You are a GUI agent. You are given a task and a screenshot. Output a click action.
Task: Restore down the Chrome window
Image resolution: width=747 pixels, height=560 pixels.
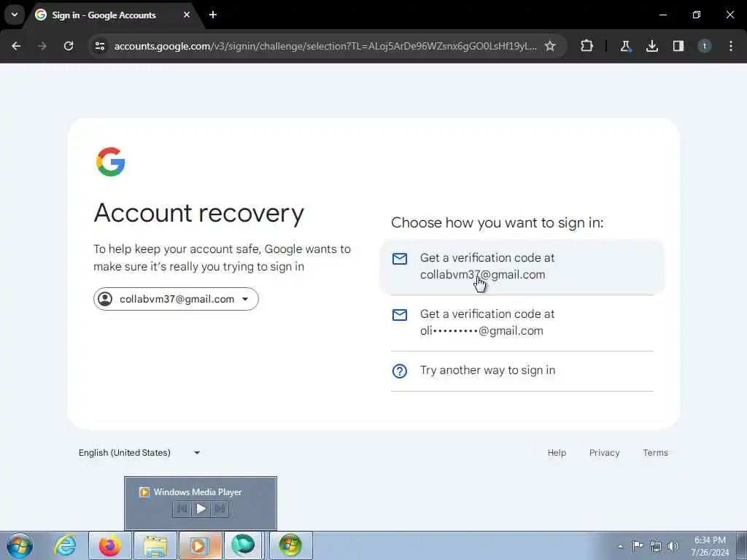pos(697,15)
